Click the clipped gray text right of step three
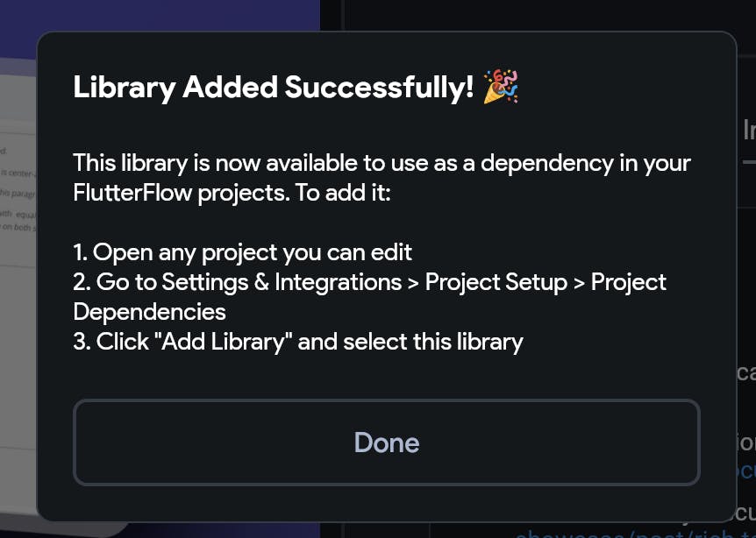Viewport: 756px width, 538px height. coord(746,373)
